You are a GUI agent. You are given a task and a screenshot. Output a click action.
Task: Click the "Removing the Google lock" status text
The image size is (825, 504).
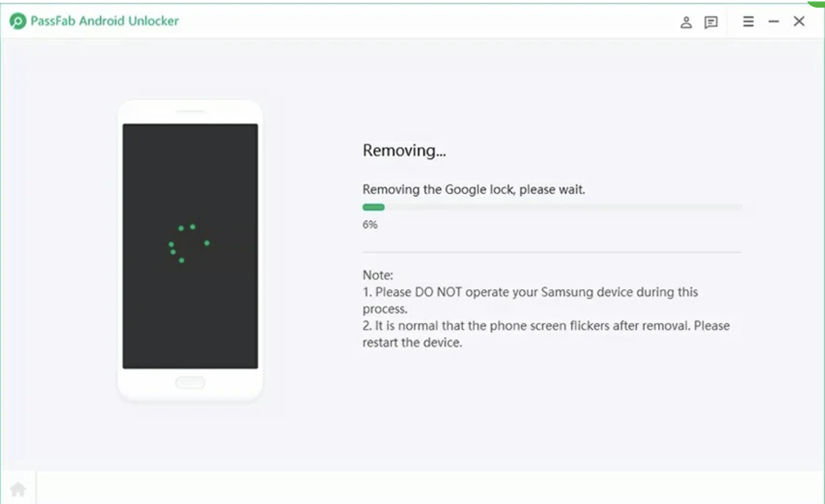[x=474, y=190]
